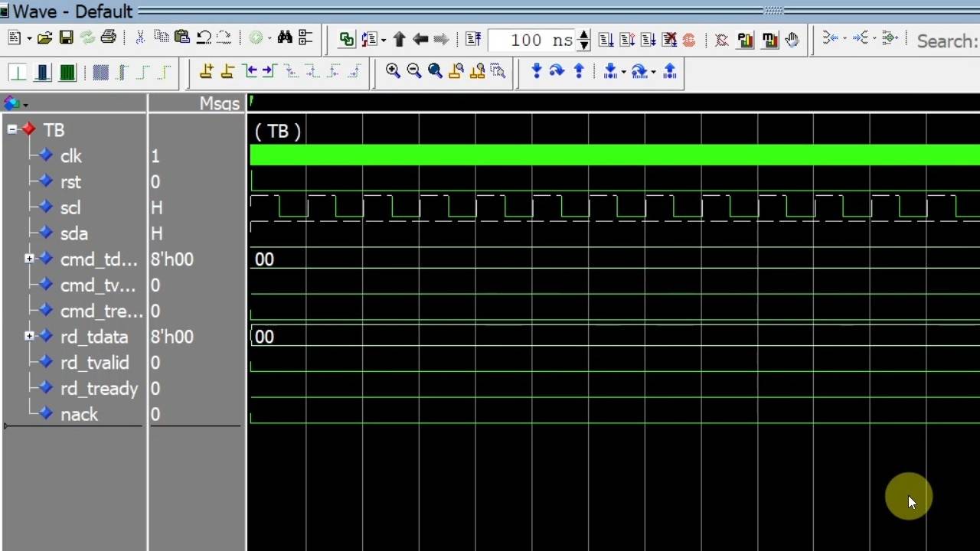980x551 pixels.
Task: Open the dropdown arrow beside the up arrow
Action: pos(383,40)
